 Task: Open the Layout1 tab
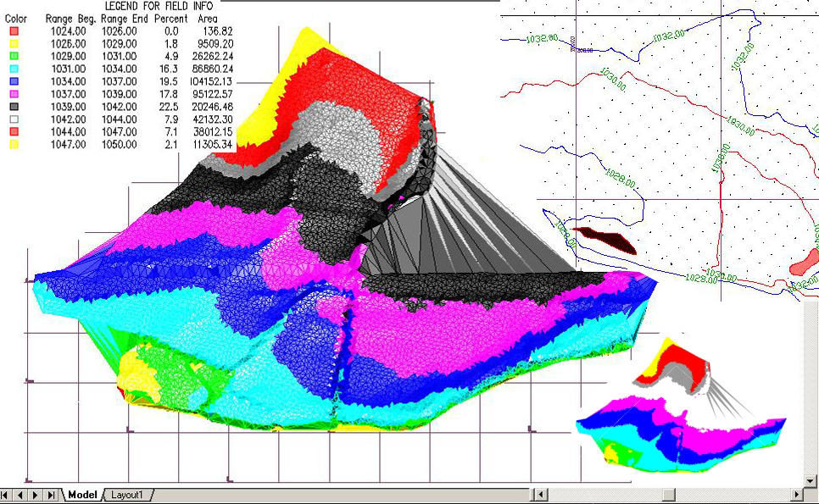(x=128, y=495)
